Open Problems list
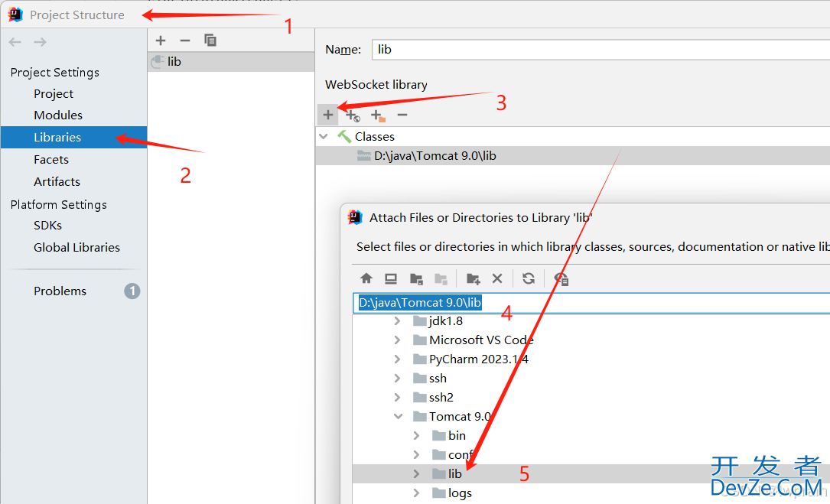The height and width of the screenshot is (504, 830). coord(60,291)
